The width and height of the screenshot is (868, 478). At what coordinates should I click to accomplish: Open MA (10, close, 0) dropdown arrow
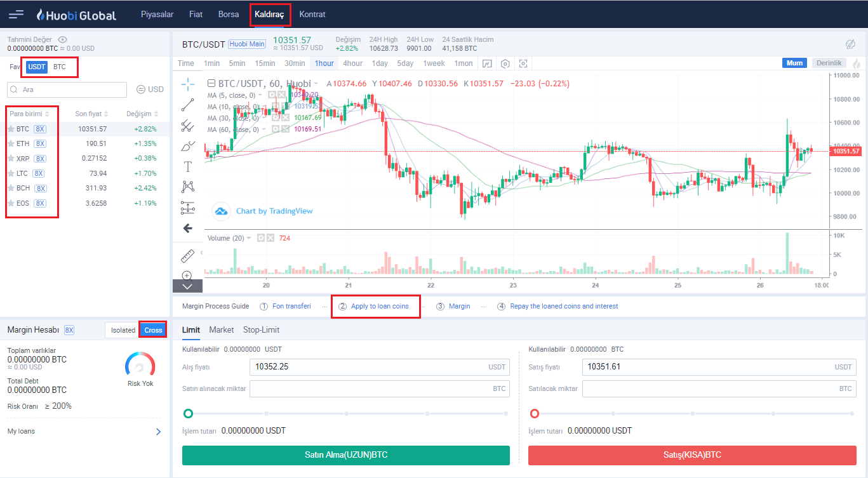coord(264,107)
